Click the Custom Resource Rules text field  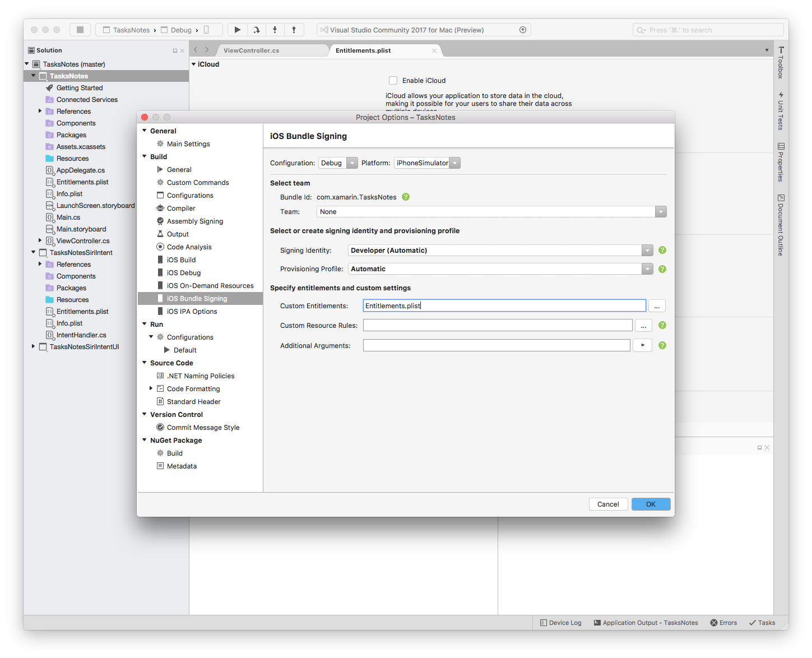pos(498,325)
